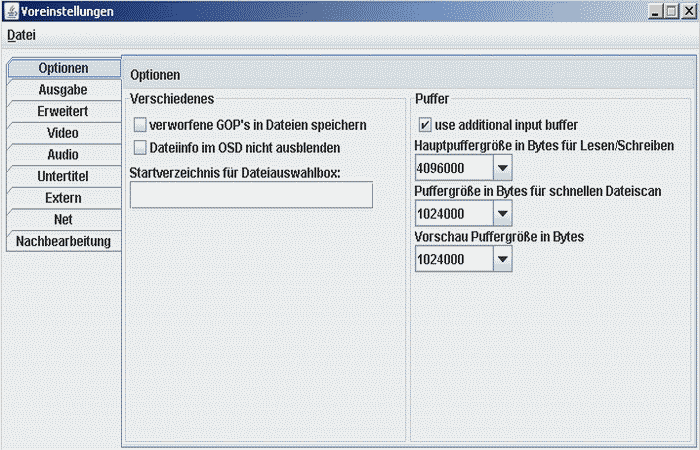
Task: Uncheck use additional input buffer
Action: click(425, 125)
